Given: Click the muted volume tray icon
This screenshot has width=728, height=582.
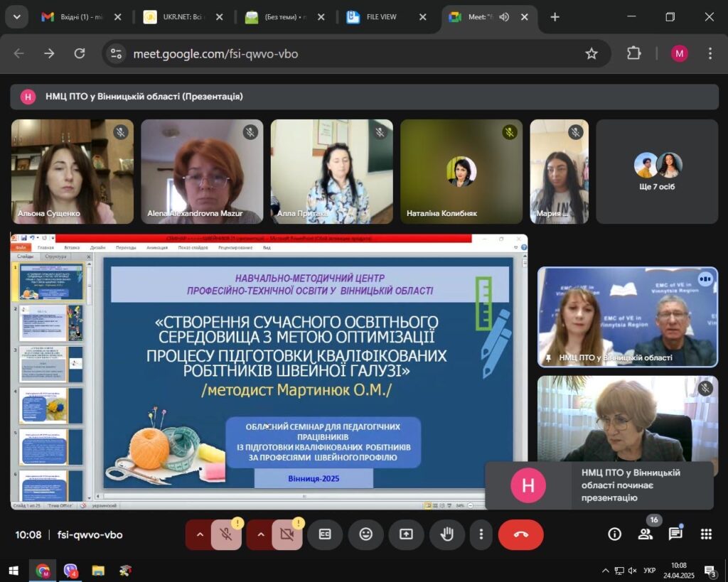Looking at the screenshot, I should 632,571.
